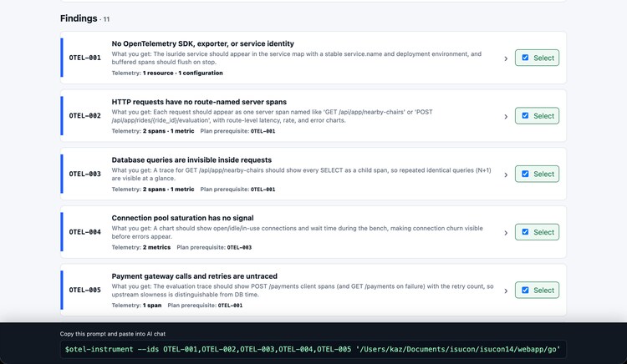Viewport: 627px width, 364px height.
Task: Expand the OTEL-001 finding chevron
Action: (x=506, y=58)
